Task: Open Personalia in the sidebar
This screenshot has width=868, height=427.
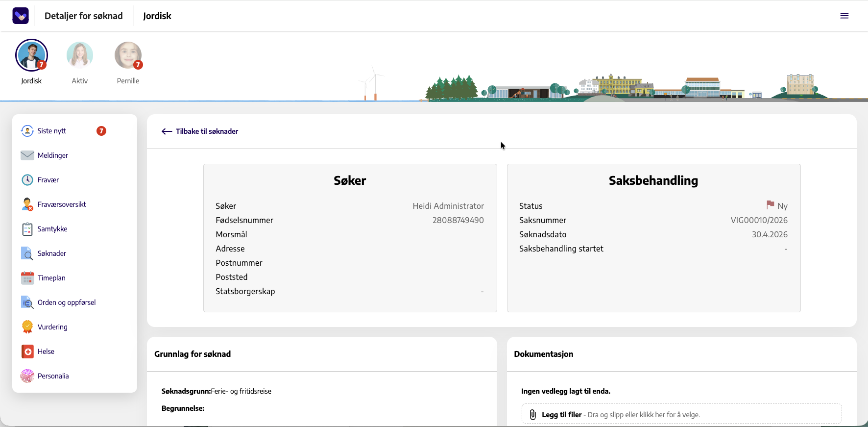Action: pos(53,376)
